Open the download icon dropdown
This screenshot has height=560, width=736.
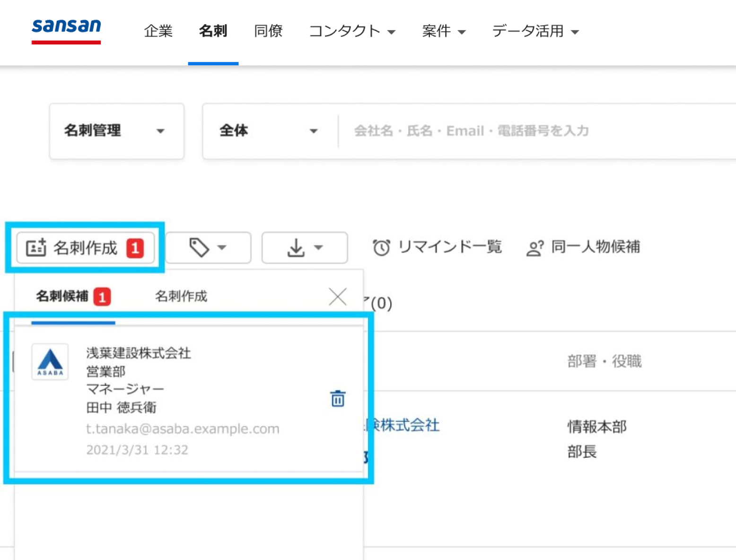tap(305, 247)
